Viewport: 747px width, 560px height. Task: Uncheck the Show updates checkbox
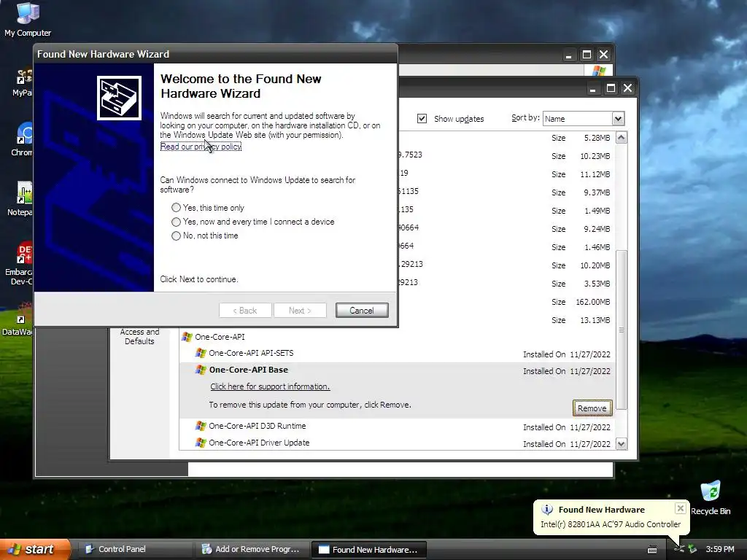point(422,119)
